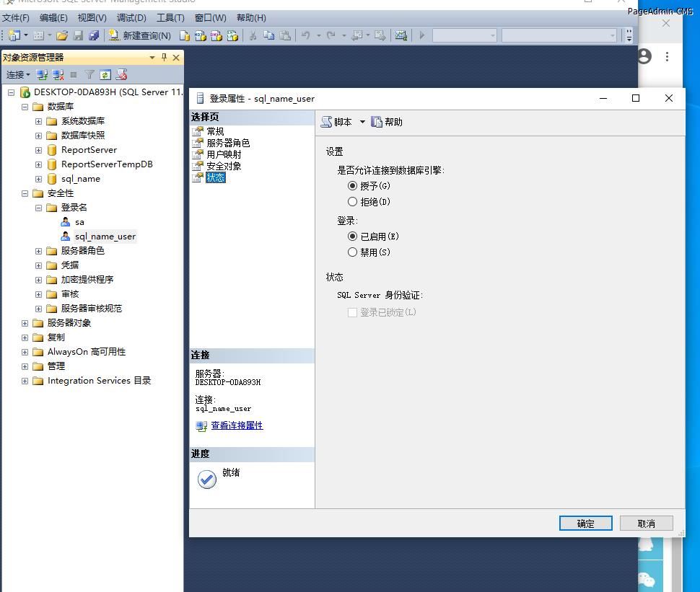700x592 pixels.
Task: Select 已启用(E) enabled radio button
Action: [x=352, y=237]
